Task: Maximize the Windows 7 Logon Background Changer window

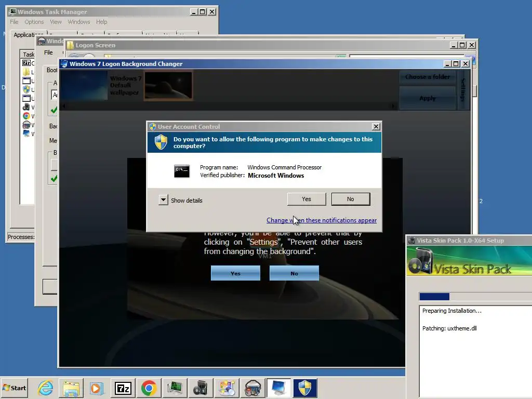Action: 456,64
